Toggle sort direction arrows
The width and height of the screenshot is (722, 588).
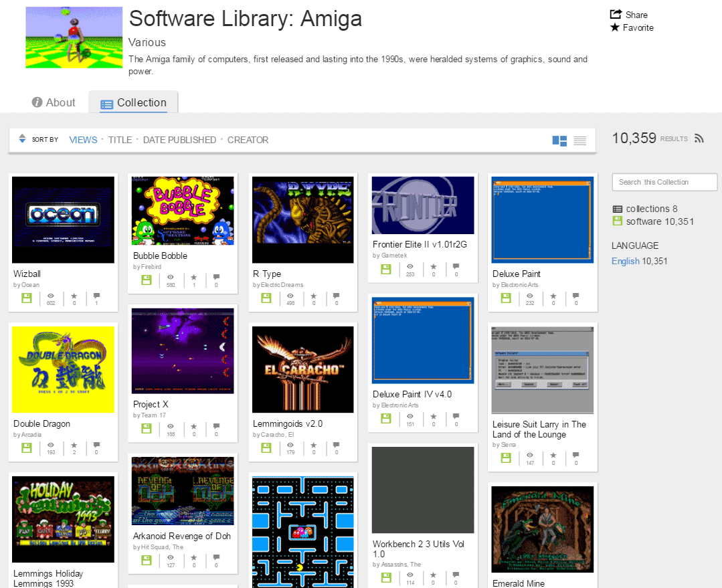(x=22, y=139)
